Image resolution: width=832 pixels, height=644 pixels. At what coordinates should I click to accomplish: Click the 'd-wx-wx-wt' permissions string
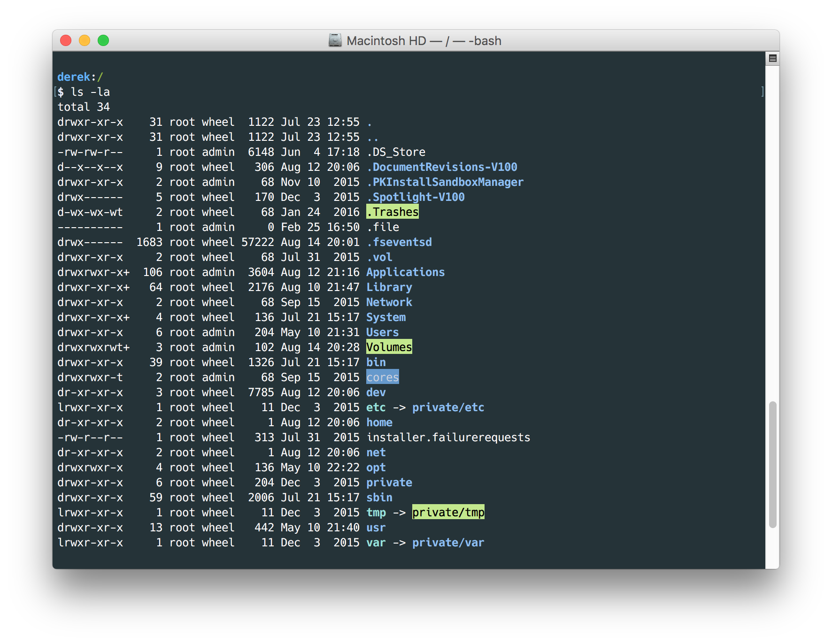[90, 212]
